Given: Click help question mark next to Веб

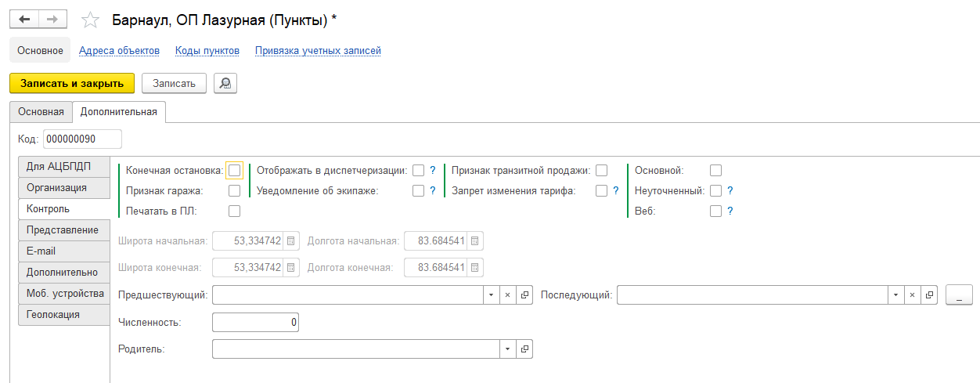Looking at the screenshot, I should point(730,211).
